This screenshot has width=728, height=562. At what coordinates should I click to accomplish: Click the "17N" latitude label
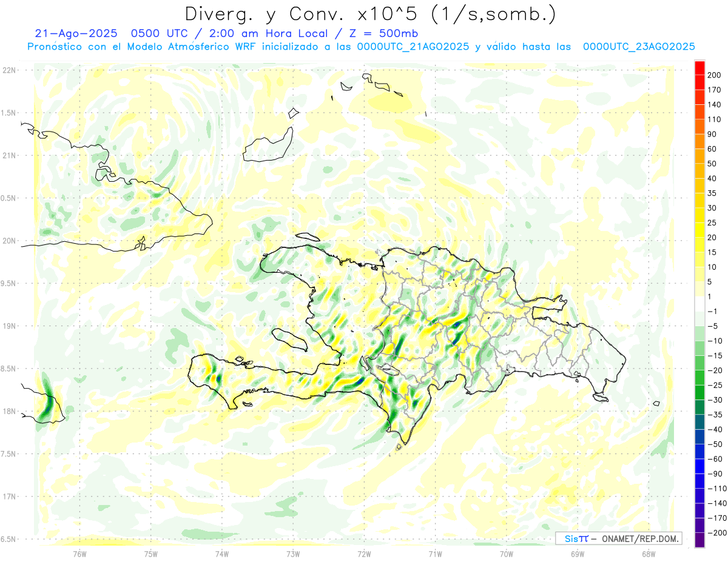10,497
